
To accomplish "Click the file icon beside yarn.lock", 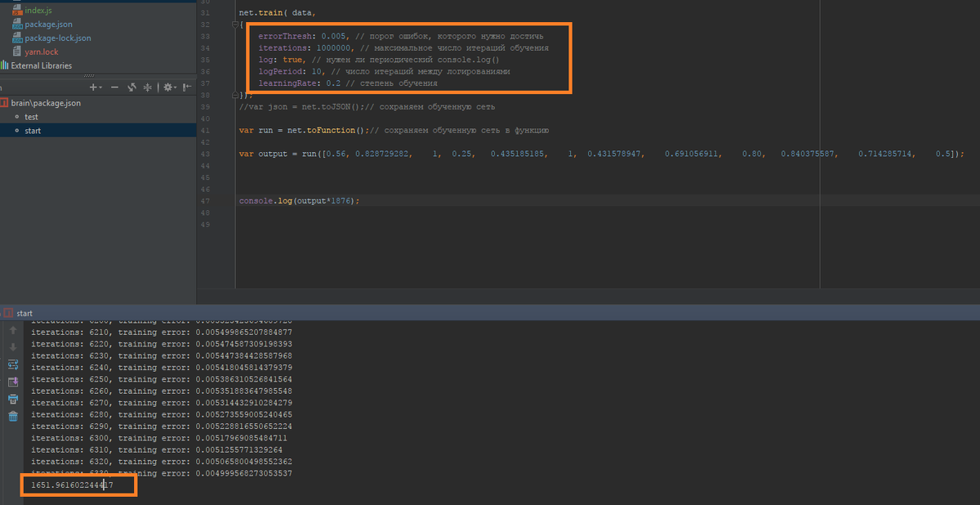I will point(17,51).
